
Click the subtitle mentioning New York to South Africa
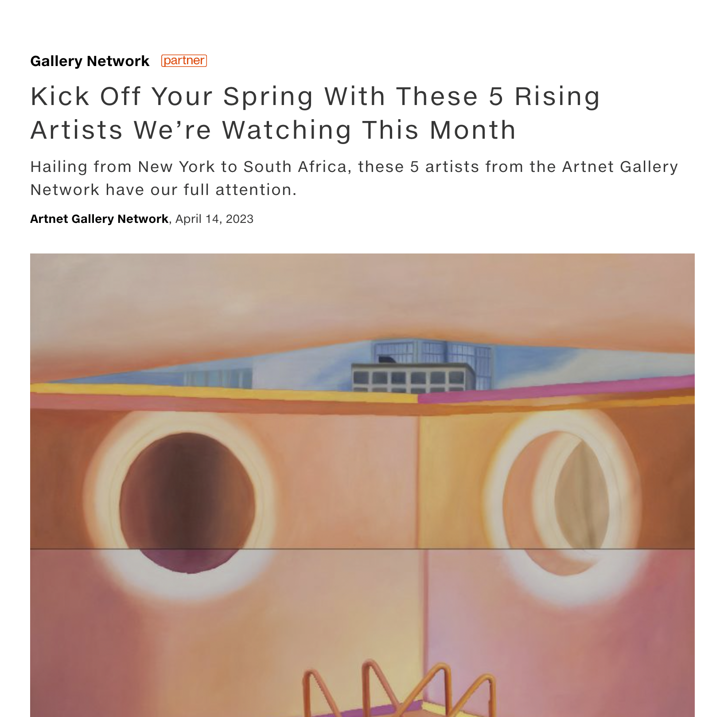[354, 178]
